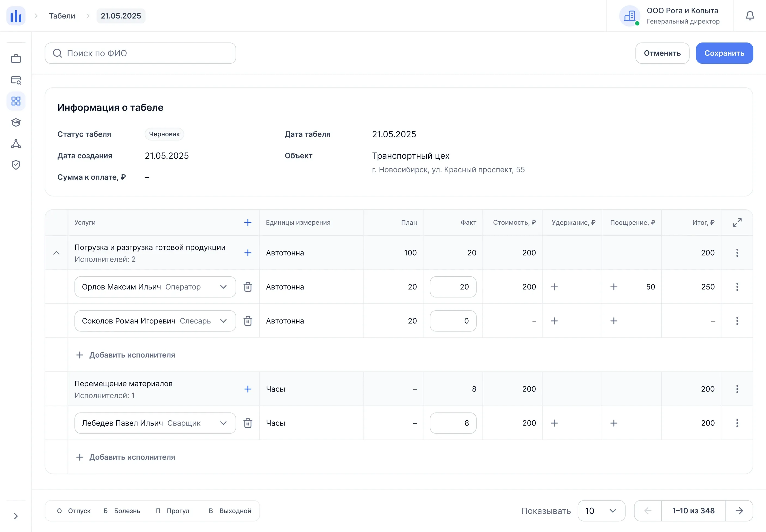Viewport: 766px width, 532px height.
Task: Select the grid dashboard sidebar icon
Action: pos(16,101)
